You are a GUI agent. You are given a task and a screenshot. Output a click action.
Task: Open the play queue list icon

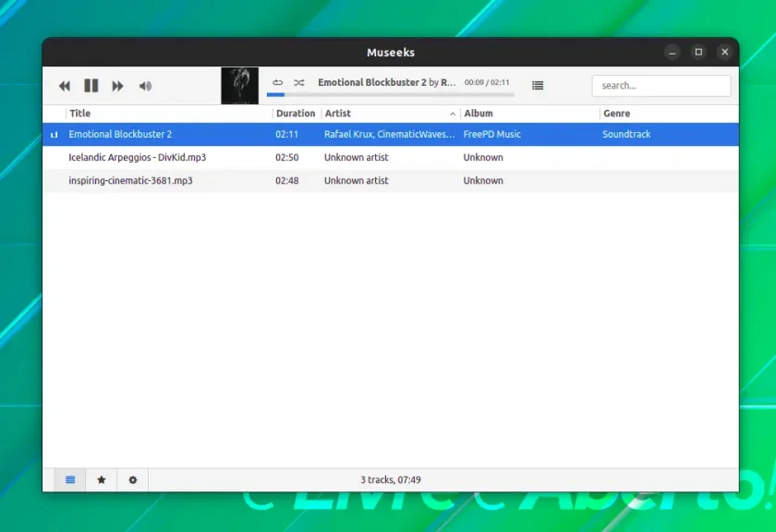coord(538,86)
